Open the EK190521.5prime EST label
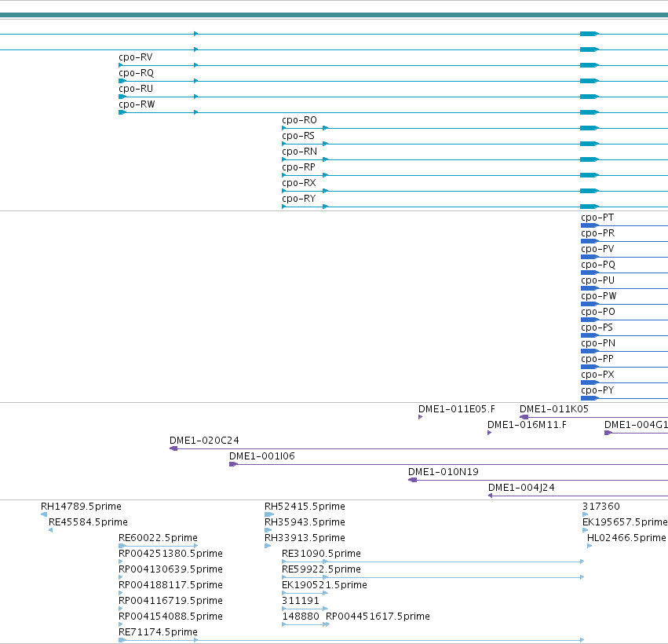 pos(324,586)
